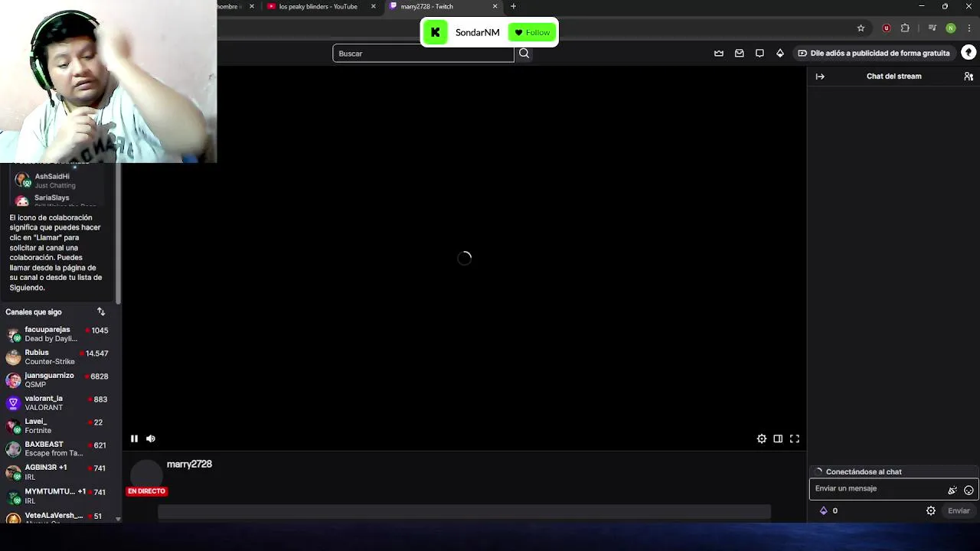Open green Chrome profile avatar

(951, 28)
